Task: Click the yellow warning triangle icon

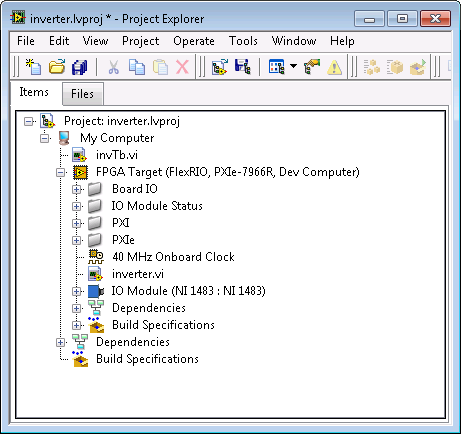Action: click(334, 67)
